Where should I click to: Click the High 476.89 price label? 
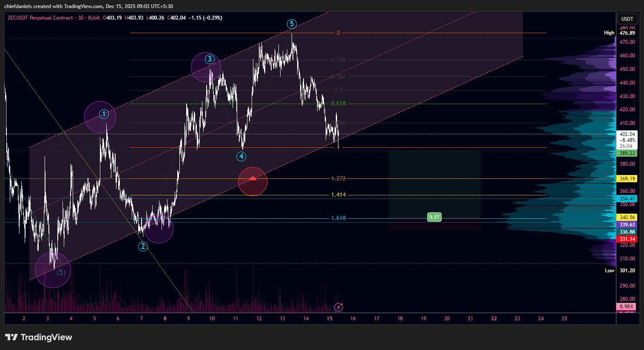(620, 33)
